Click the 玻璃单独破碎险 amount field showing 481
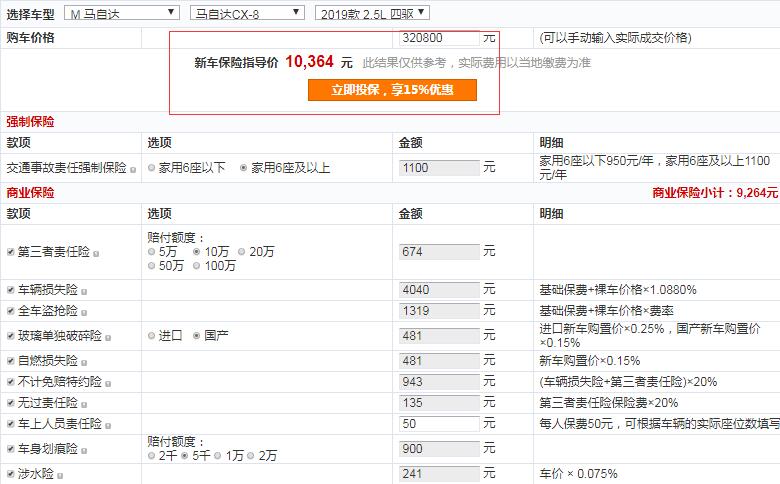The height and width of the screenshot is (484, 780). coord(439,336)
